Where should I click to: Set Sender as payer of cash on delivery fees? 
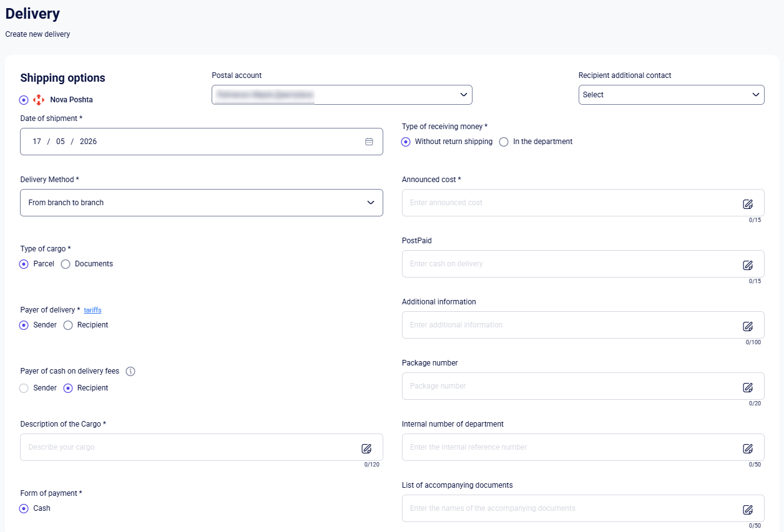pos(24,388)
